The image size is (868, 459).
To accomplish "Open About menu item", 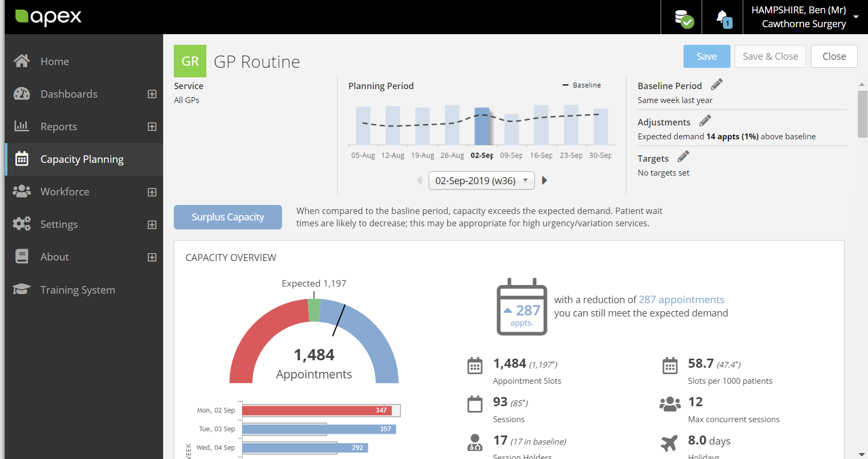I will coord(84,257).
